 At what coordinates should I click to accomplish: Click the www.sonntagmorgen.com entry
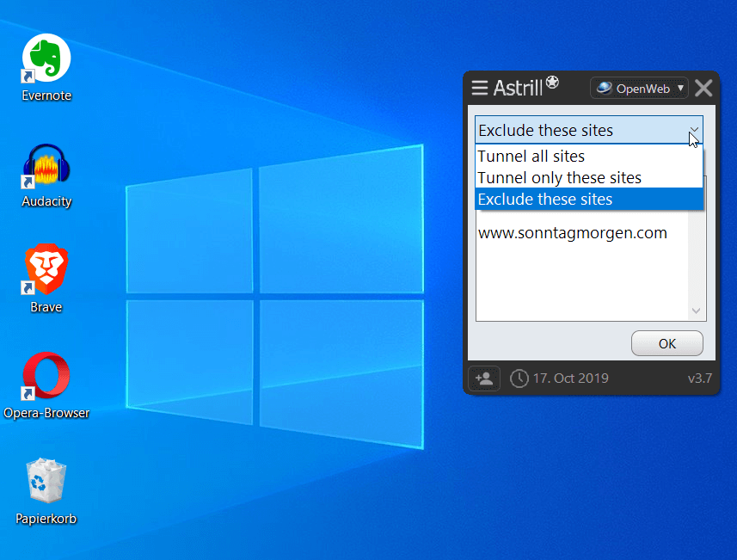click(573, 233)
